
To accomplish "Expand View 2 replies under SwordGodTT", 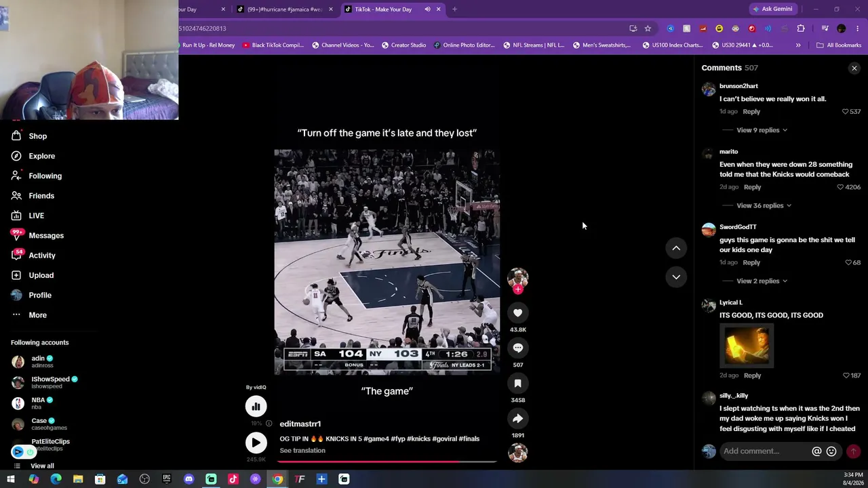I will click(762, 281).
